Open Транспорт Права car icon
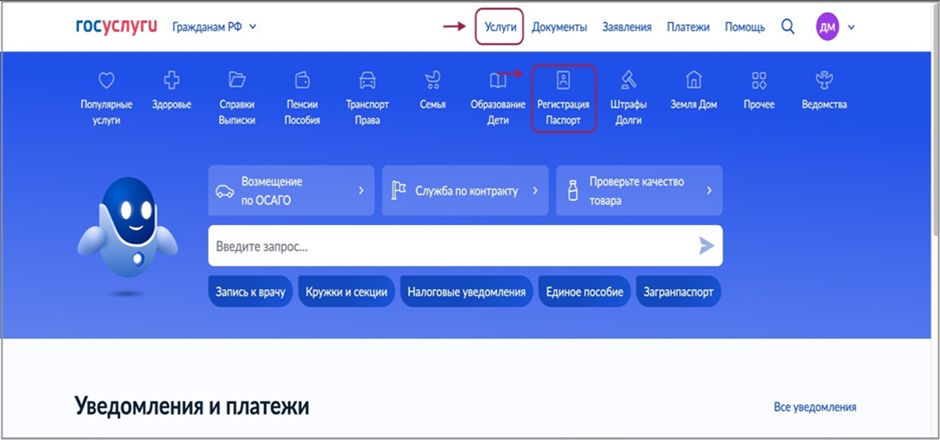Viewport: 940px width, 440px height. pyautogui.click(x=367, y=80)
